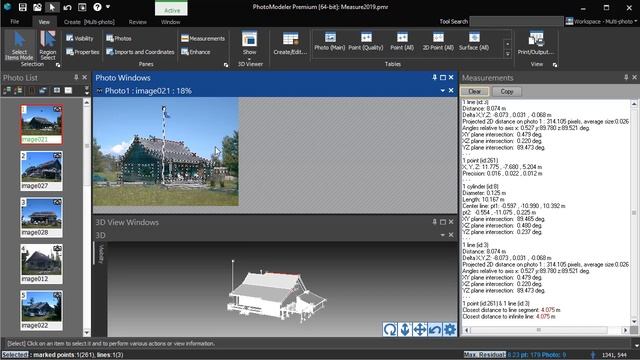This screenshot has height=360, width=640.
Task: Pin the Measurements panel
Action: (626, 77)
